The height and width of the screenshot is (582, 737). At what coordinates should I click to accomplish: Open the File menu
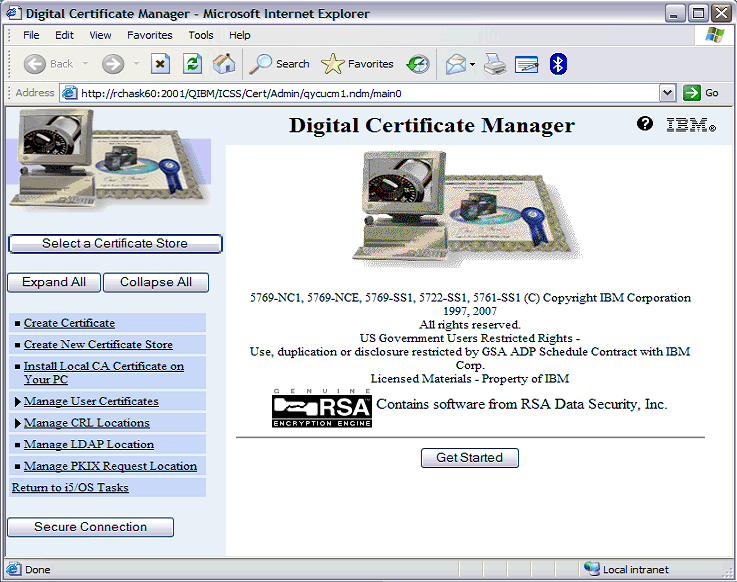pyautogui.click(x=31, y=35)
